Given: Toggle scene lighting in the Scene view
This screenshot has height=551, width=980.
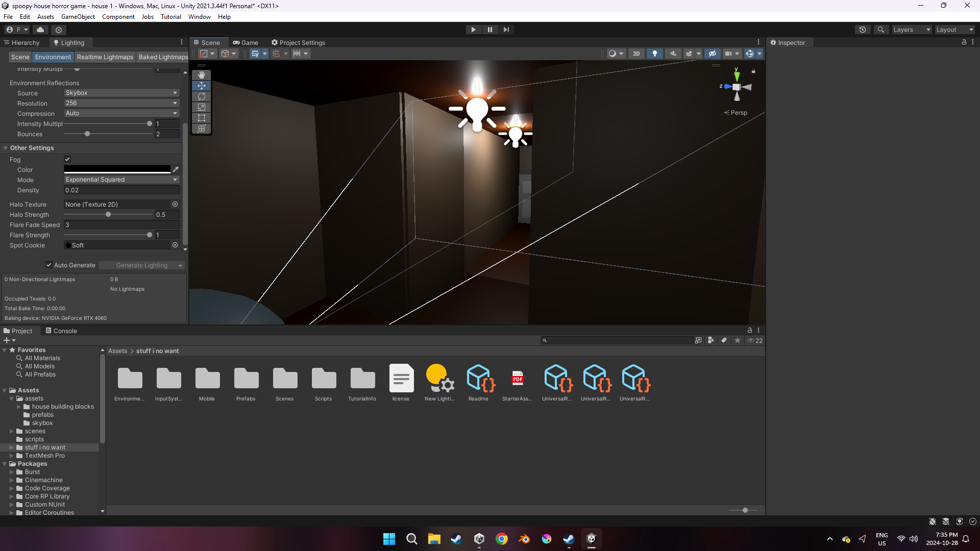Looking at the screenshot, I should [654, 54].
